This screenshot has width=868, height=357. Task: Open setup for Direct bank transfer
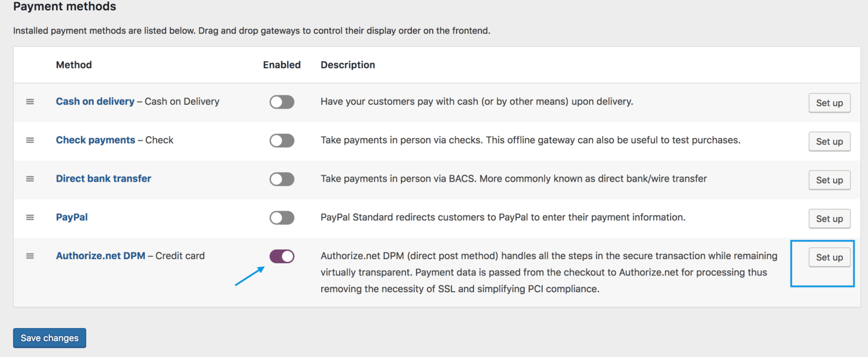pyautogui.click(x=829, y=179)
